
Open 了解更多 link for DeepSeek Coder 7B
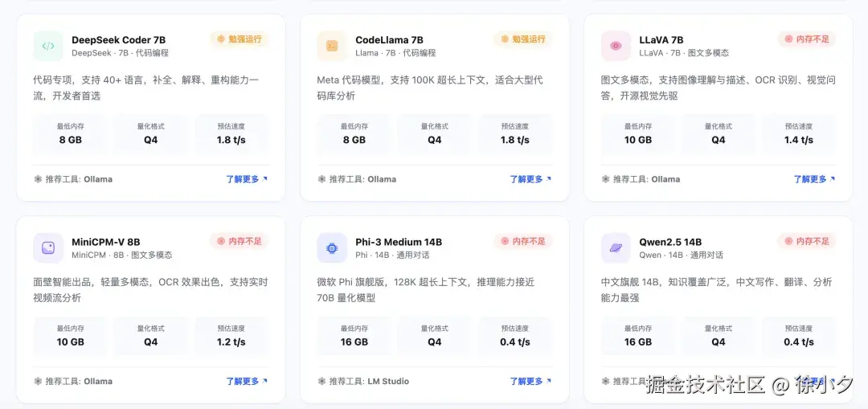point(247,179)
